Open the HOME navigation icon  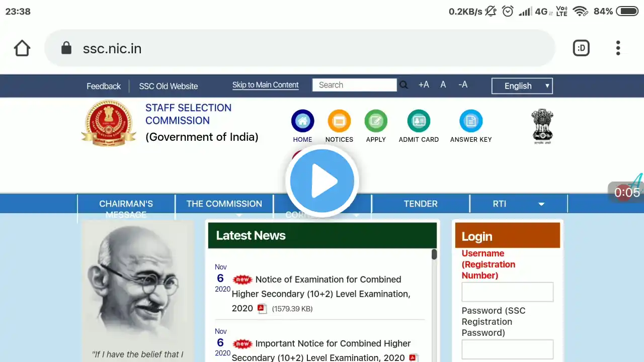coord(302,121)
